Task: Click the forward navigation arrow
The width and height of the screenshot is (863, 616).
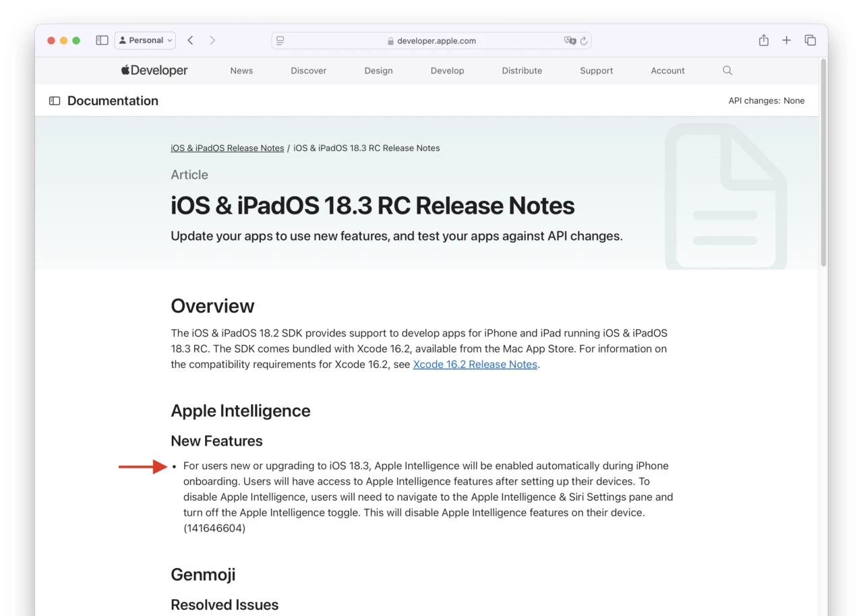Action: point(212,40)
